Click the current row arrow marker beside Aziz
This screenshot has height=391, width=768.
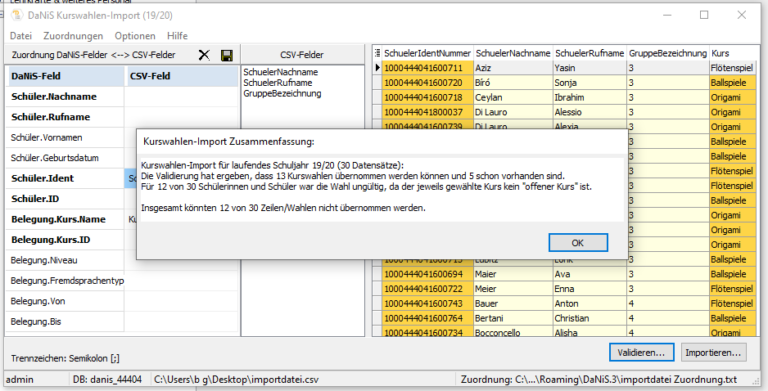pyautogui.click(x=378, y=68)
